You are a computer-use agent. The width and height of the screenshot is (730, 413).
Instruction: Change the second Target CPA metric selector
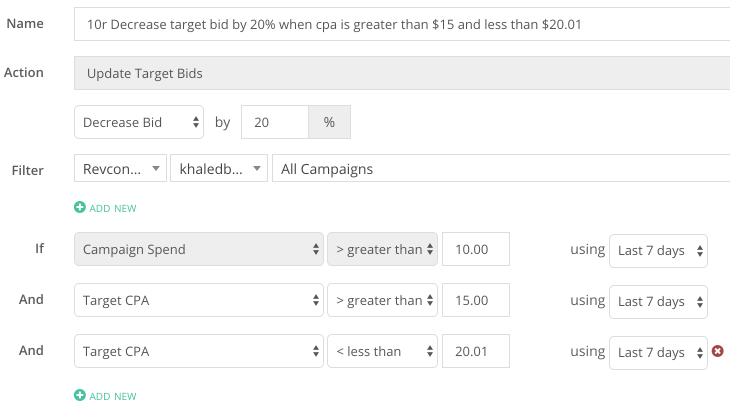pyautogui.click(x=199, y=351)
